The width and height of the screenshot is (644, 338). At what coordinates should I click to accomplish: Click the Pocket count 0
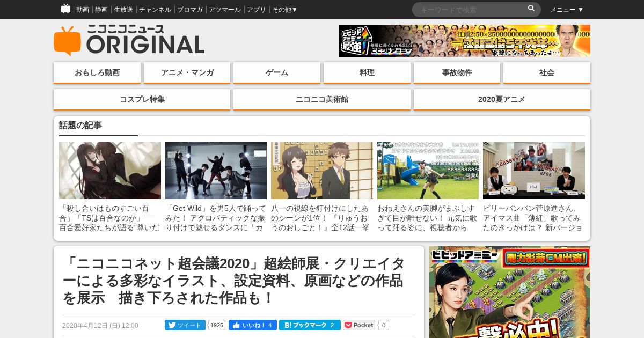[x=383, y=325]
